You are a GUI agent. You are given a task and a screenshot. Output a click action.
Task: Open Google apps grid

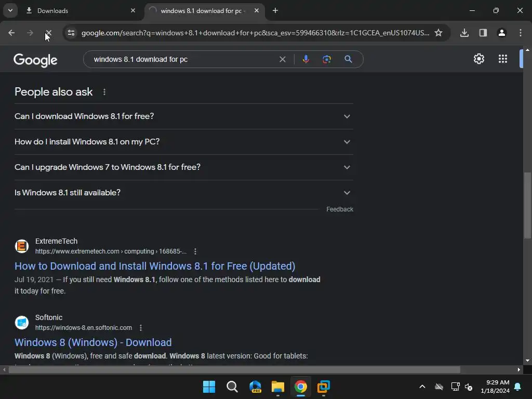[503, 59]
